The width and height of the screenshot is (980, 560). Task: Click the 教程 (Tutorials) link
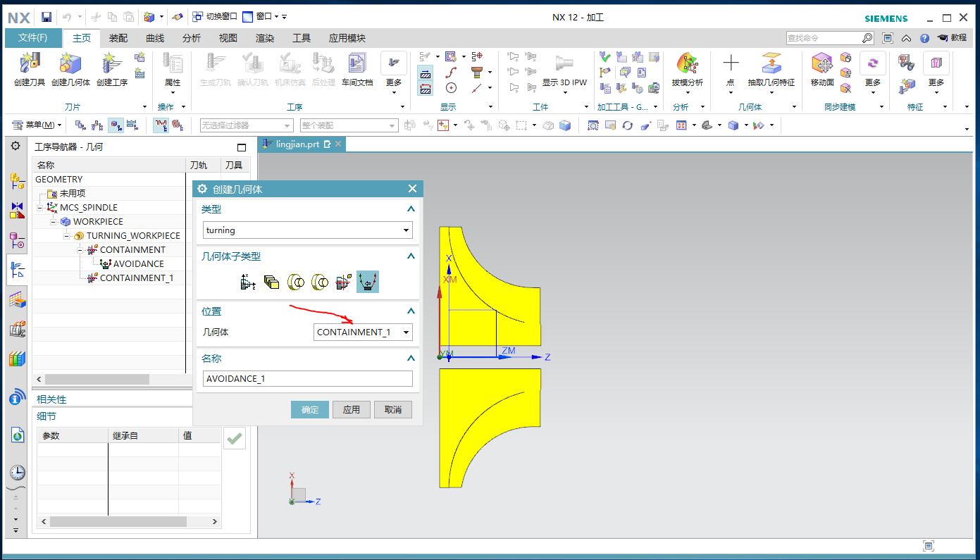[952, 38]
